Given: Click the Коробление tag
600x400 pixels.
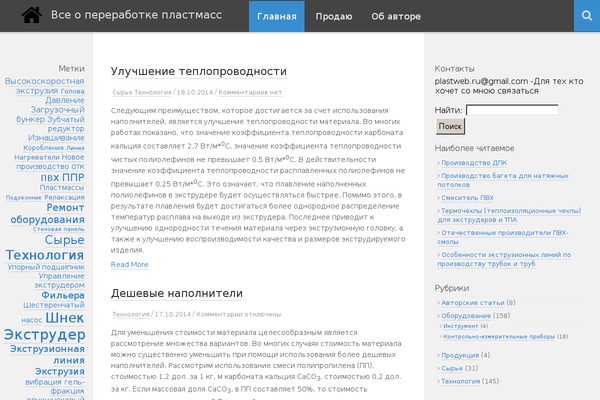Looking at the screenshot, I should (x=43, y=148).
